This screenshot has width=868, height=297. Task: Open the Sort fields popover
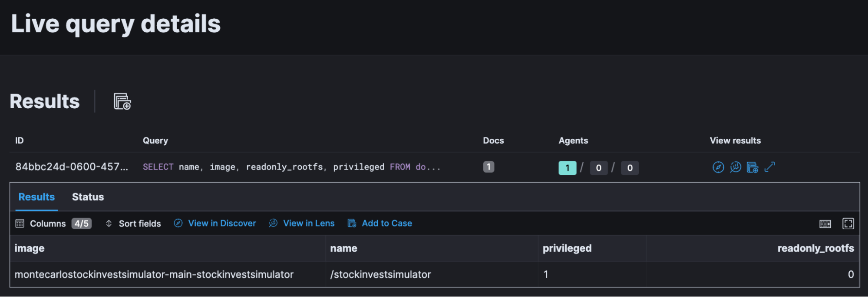[x=133, y=224]
